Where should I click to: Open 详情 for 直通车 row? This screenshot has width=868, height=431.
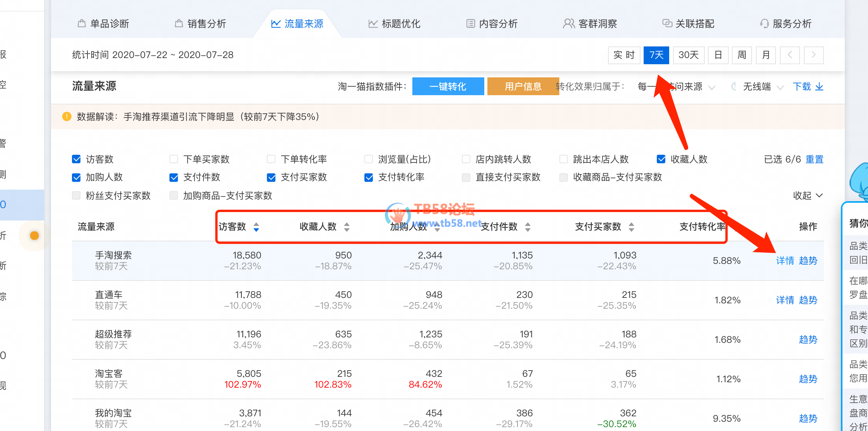(785, 300)
